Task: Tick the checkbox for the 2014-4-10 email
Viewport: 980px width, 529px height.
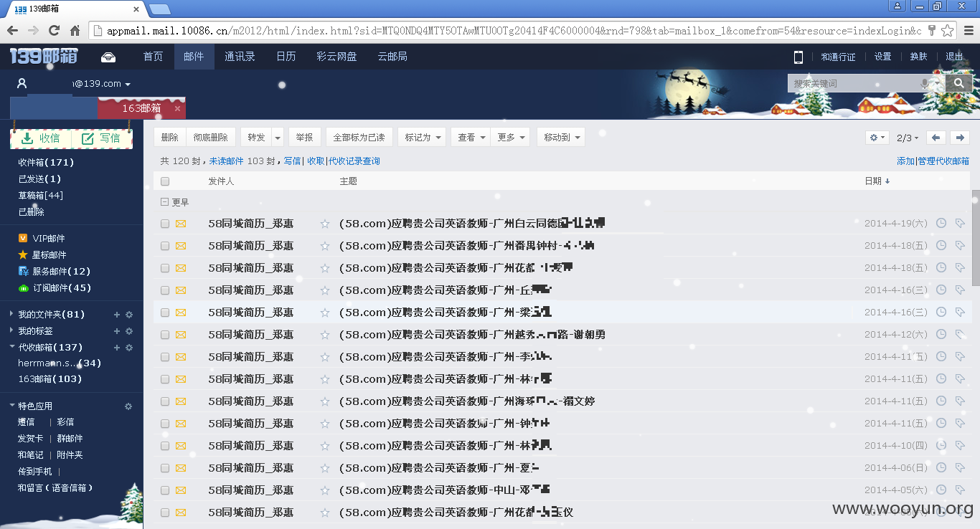Action: [x=165, y=446]
